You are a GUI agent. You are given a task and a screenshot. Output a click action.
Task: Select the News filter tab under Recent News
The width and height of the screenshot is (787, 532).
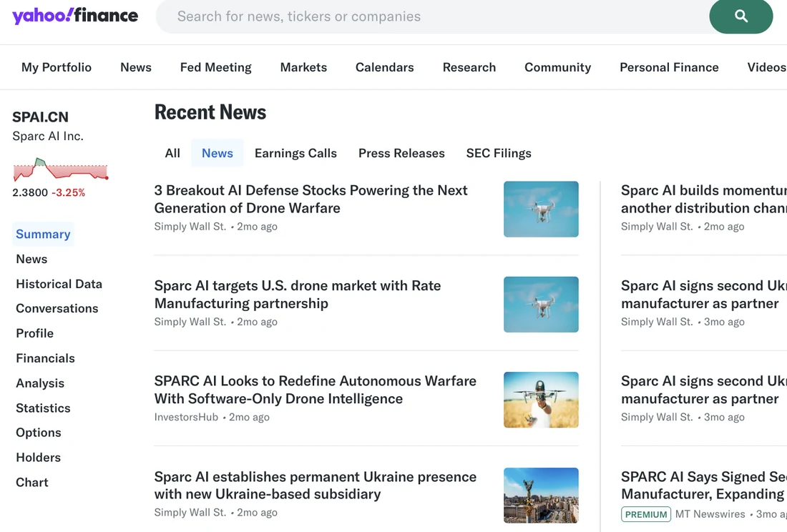(217, 153)
